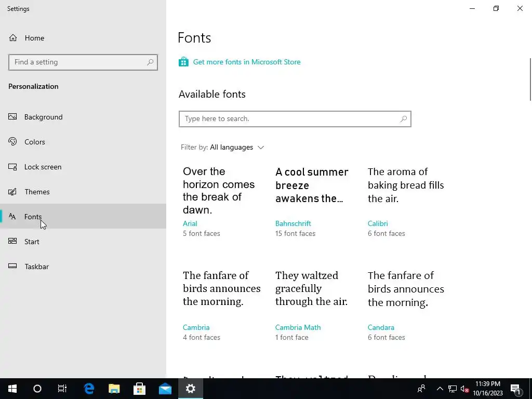
Task: Open Candara font details
Action: pos(381,327)
